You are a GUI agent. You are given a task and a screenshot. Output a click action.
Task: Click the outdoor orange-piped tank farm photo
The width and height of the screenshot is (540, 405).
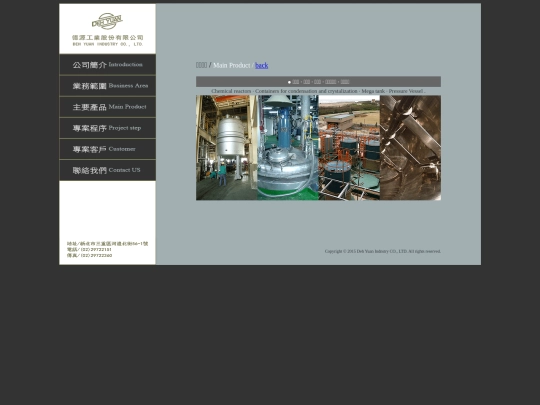(349, 148)
